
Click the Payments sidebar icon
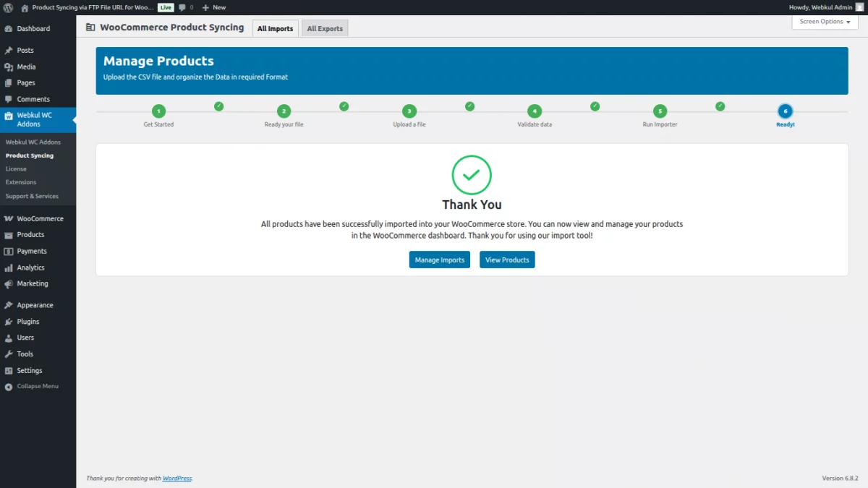point(10,251)
